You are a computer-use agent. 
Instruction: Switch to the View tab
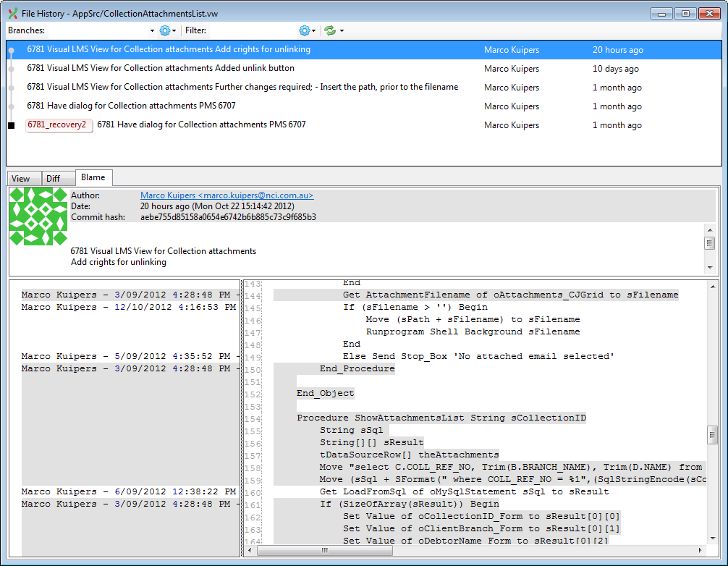pos(21,179)
